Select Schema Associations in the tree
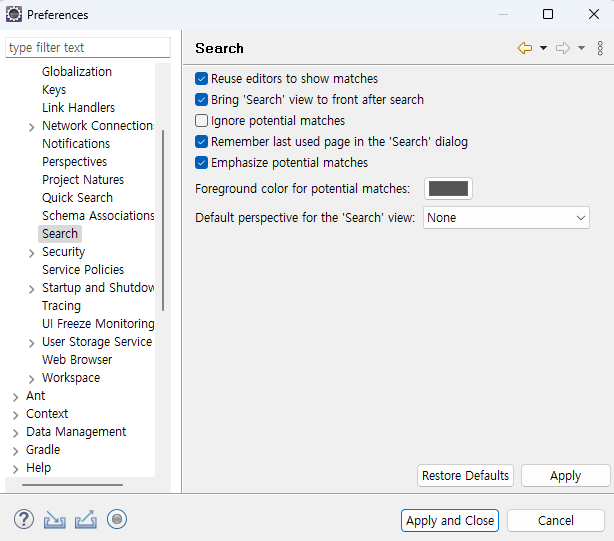This screenshot has height=541, width=614. 98,216
